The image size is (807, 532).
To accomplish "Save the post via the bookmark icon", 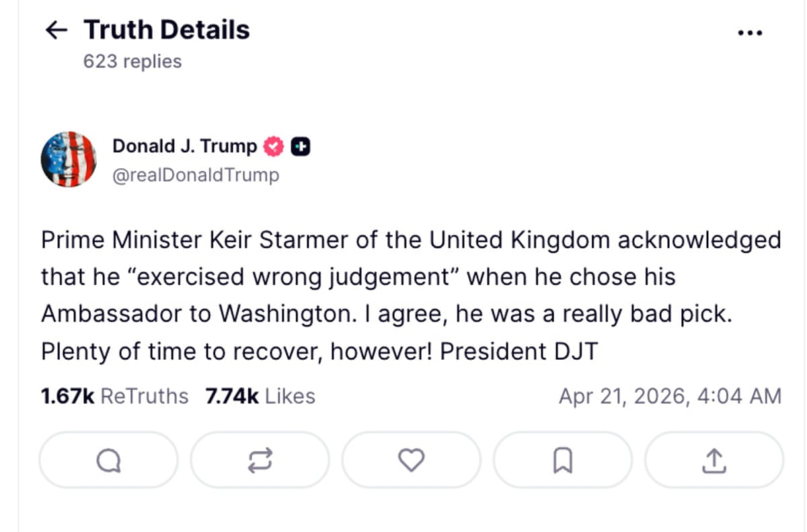I will point(563,460).
